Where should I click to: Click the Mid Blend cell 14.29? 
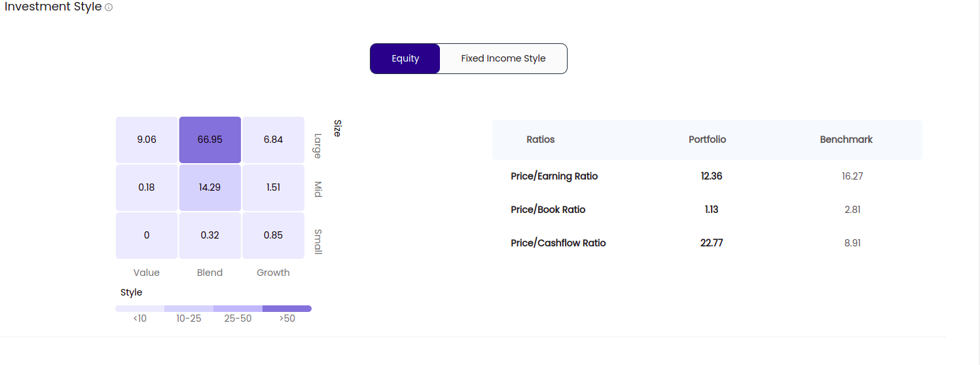pyautogui.click(x=210, y=187)
